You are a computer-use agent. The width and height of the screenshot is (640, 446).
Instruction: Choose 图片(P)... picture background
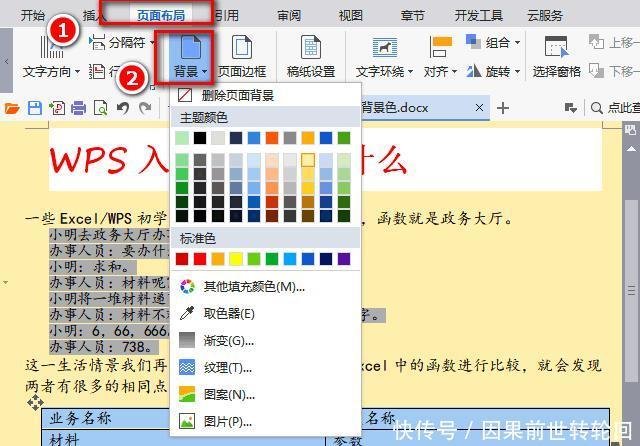(x=265, y=421)
